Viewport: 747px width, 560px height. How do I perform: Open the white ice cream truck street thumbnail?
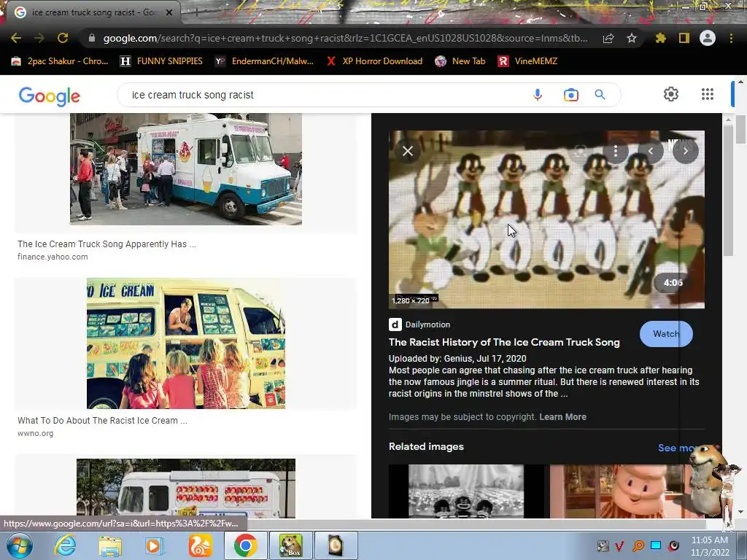tap(186, 169)
